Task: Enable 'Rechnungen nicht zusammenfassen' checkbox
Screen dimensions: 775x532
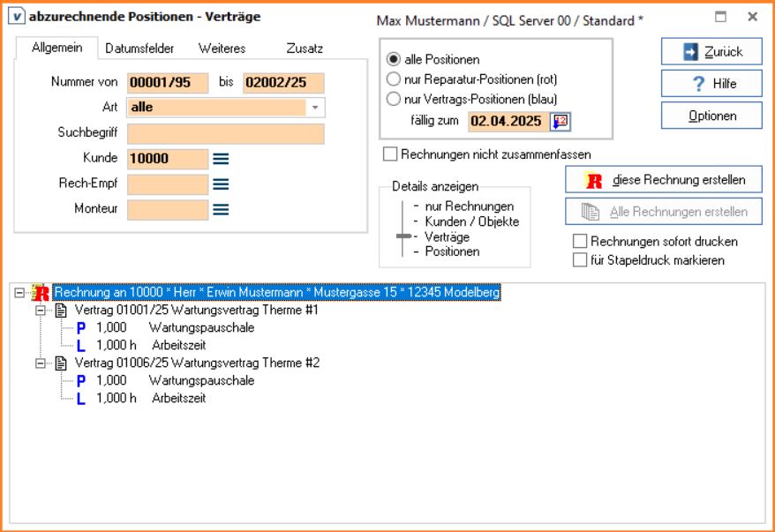Action: pos(390,154)
